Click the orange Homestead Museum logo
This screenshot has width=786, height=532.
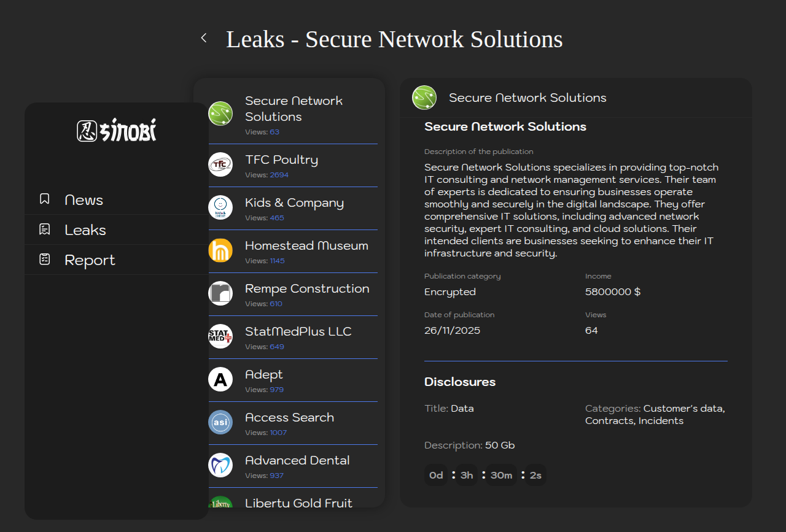pyautogui.click(x=220, y=250)
